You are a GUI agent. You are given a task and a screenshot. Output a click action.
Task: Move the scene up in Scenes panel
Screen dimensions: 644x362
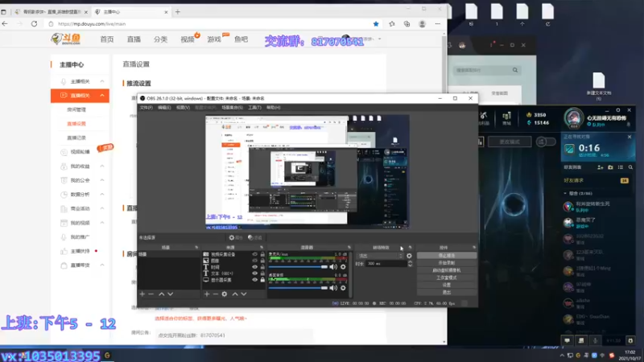[x=162, y=294]
